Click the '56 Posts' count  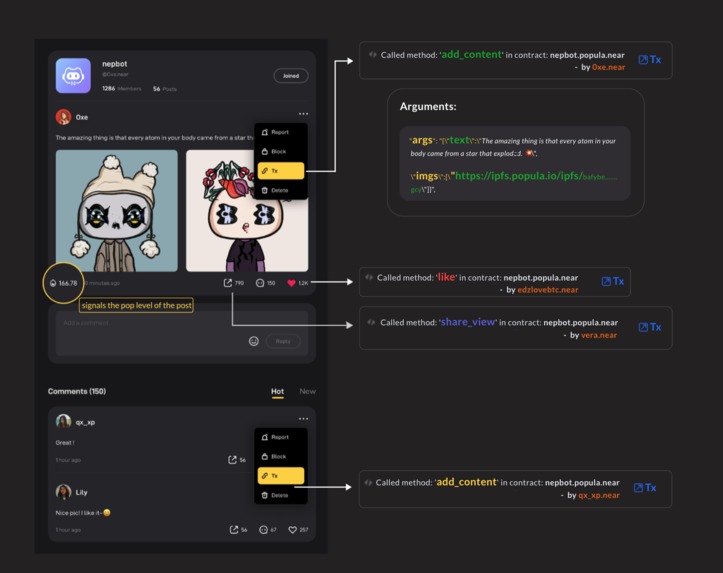(x=165, y=89)
